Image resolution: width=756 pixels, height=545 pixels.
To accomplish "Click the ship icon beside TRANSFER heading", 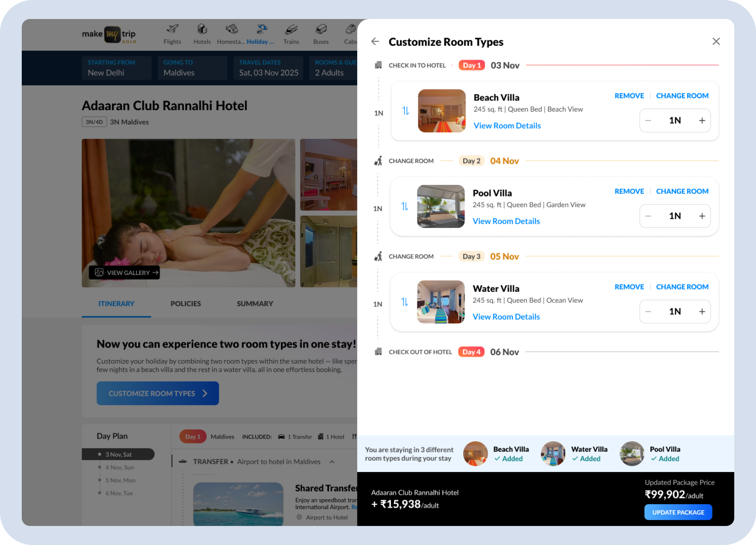I will click(x=183, y=462).
